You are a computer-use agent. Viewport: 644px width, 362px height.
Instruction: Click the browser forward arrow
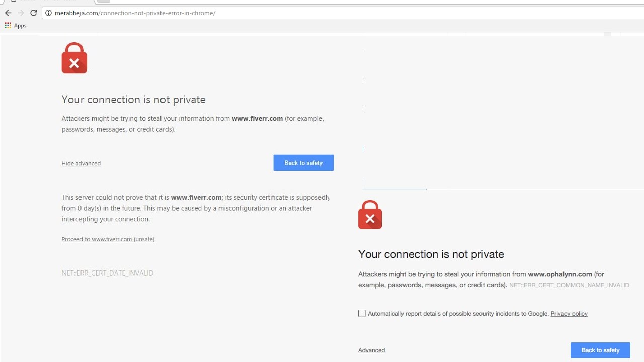pos(21,13)
